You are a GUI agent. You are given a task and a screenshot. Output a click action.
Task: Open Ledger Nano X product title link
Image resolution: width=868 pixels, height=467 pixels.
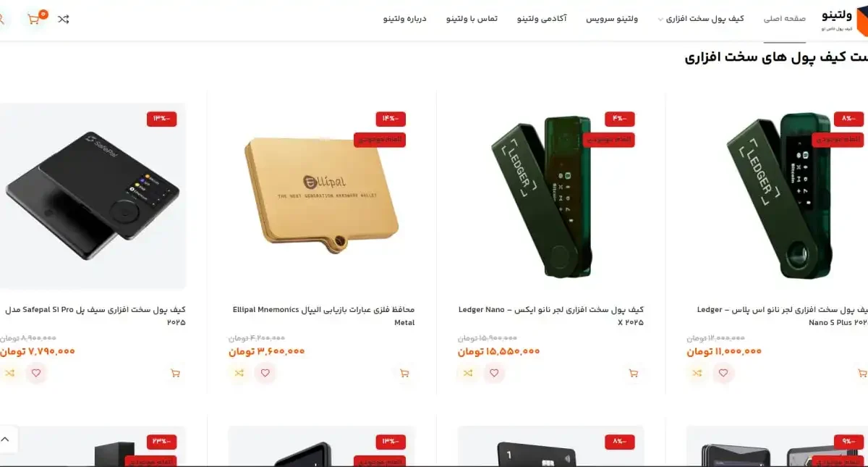[551, 316]
